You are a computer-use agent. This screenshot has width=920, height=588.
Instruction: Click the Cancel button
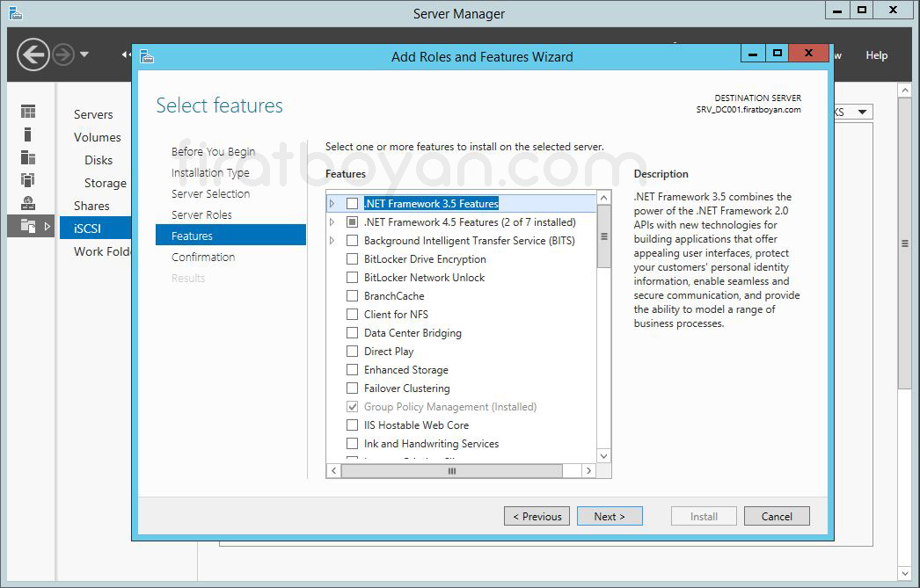777,517
